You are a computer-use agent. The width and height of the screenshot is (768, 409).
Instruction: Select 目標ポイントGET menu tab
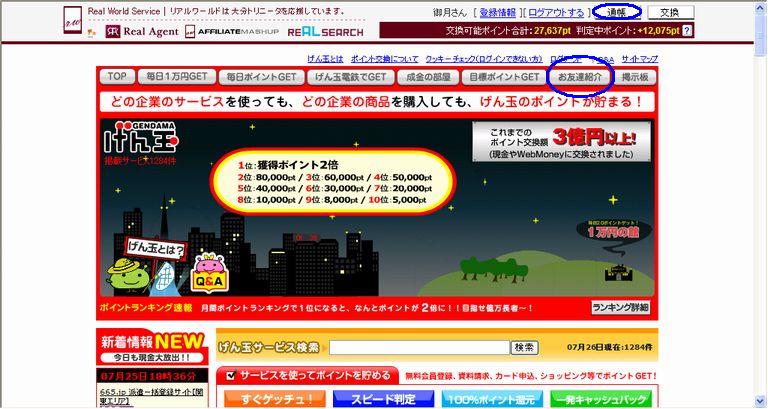pos(504,77)
